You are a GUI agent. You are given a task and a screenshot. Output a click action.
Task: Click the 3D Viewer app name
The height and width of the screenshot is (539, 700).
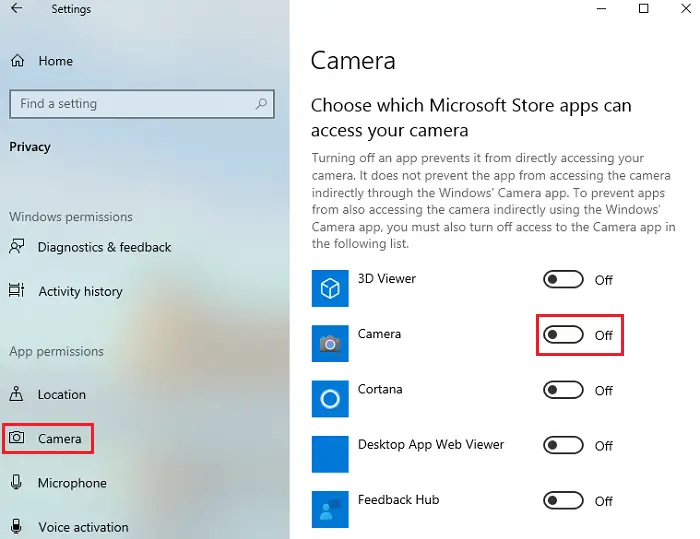click(x=387, y=279)
